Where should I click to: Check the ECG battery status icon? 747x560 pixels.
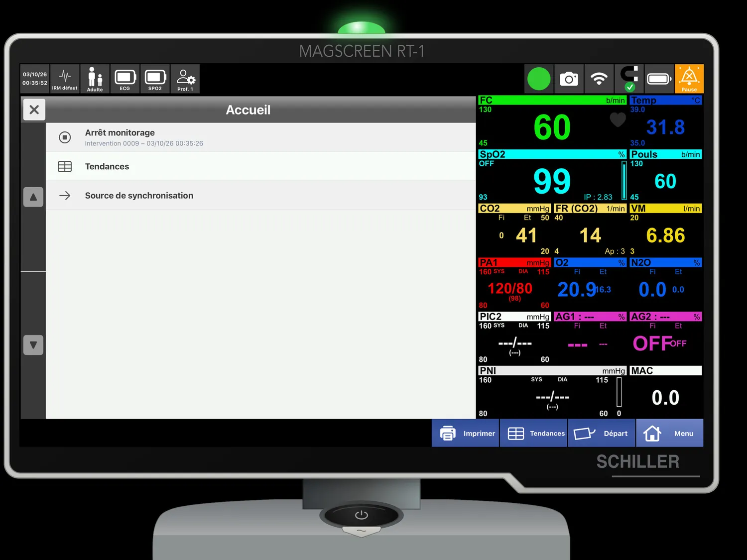[x=125, y=79]
